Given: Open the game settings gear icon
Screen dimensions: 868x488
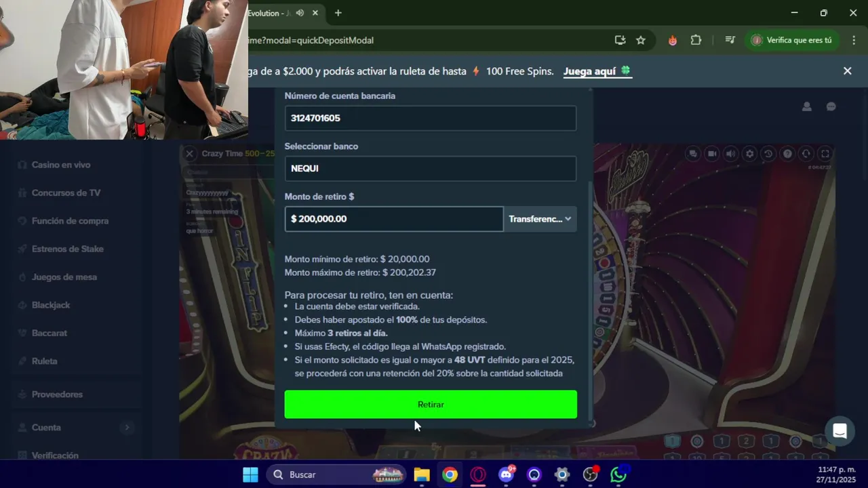Looking at the screenshot, I should pyautogui.click(x=749, y=154).
